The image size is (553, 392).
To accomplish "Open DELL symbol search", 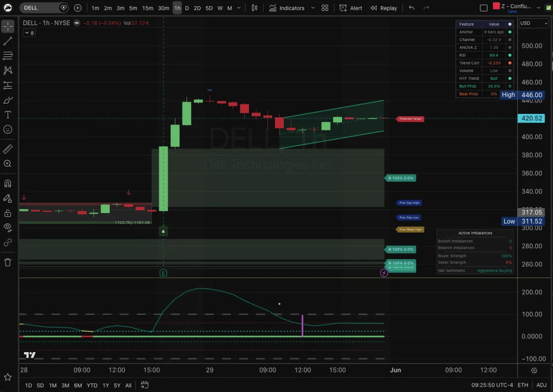I will point(43,8).
